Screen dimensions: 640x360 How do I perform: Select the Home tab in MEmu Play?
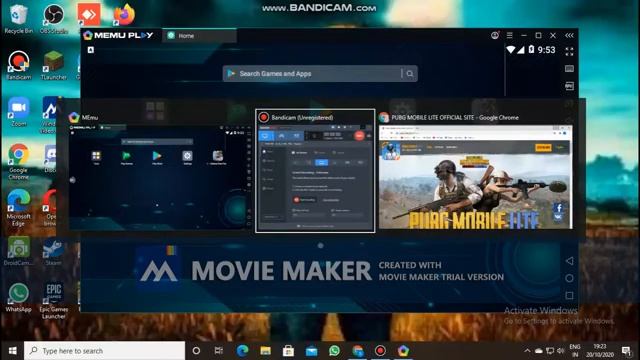[199, 36]
